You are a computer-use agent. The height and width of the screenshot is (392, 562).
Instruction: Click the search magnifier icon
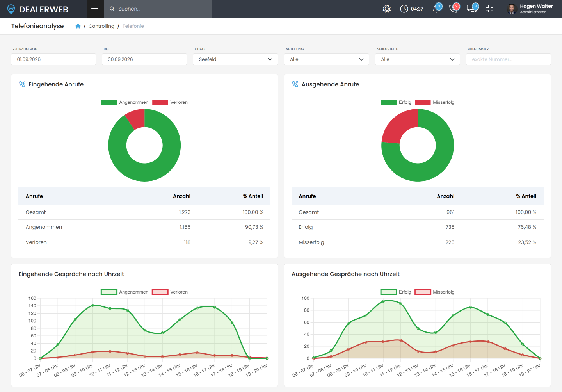pos(112,9)
